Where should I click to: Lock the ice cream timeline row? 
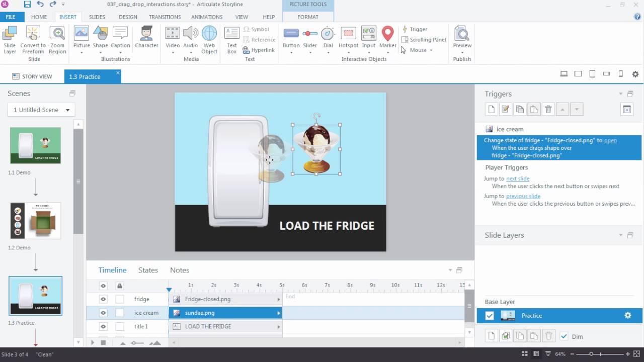120,313
